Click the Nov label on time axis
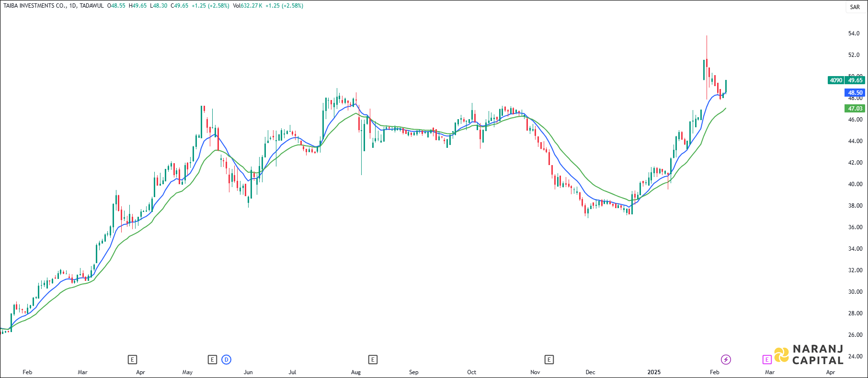Viewport: 868px width, 378px height. tap(536, 372)
